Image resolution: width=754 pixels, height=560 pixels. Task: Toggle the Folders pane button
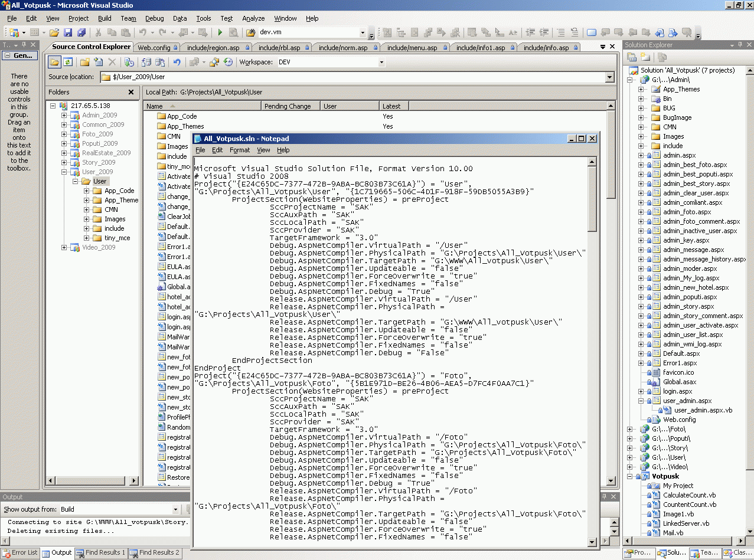pos(54,62)
